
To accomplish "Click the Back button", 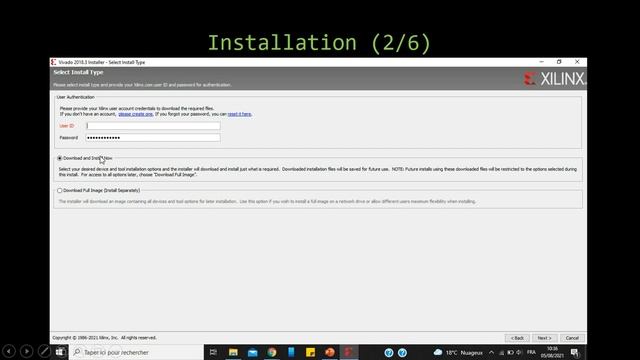I will pyautogui.click(x=517, y=338).
